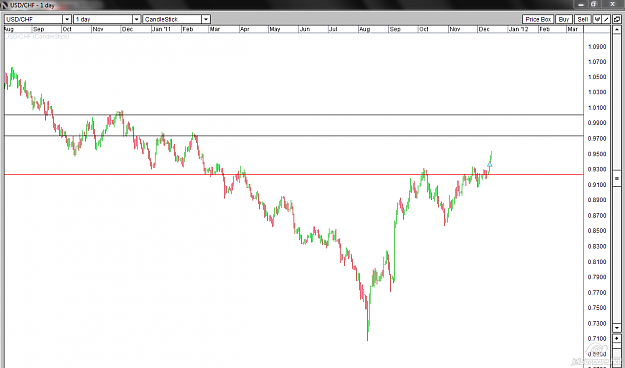Image resolution: width=625 pixels, height=368 pixels.
Task: Restore down the USD/CHF chart window
Action: (594, 4)
